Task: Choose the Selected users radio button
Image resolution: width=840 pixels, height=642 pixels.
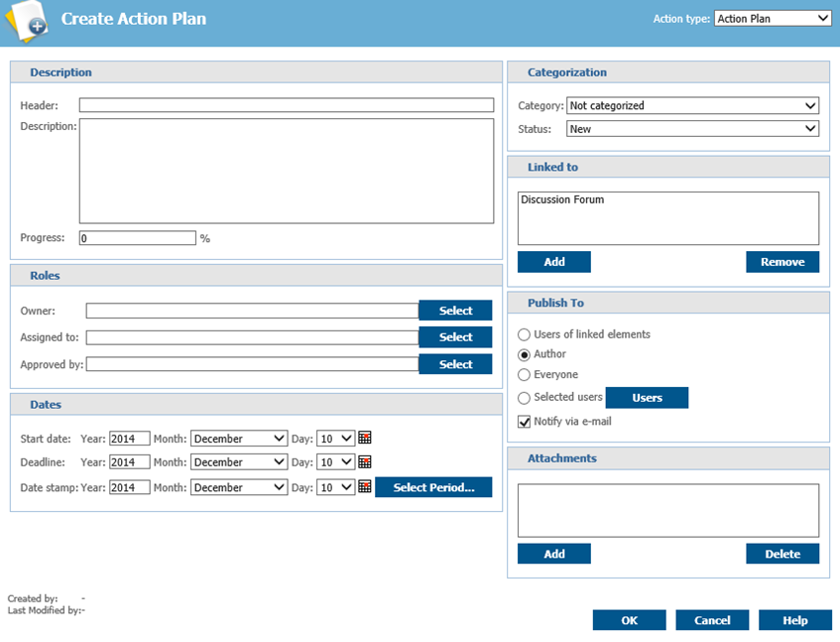Action: point(525,398)
